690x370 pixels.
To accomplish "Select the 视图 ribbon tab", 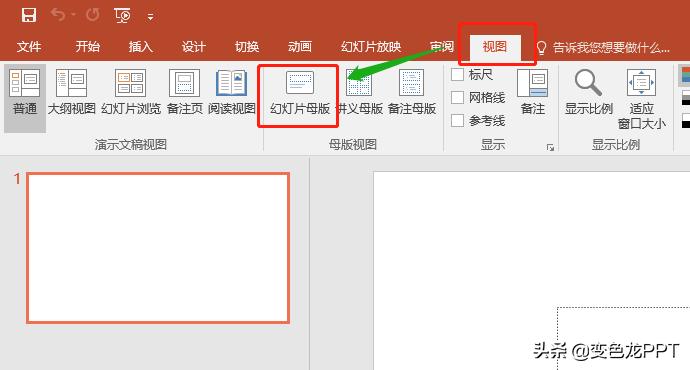I will tap(495, 47).
